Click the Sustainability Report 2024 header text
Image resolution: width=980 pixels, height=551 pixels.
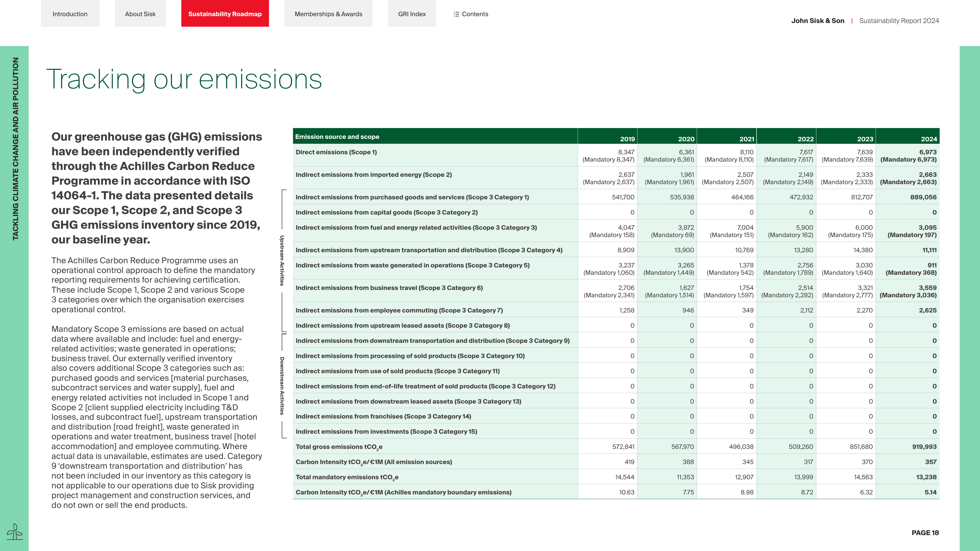899,21
